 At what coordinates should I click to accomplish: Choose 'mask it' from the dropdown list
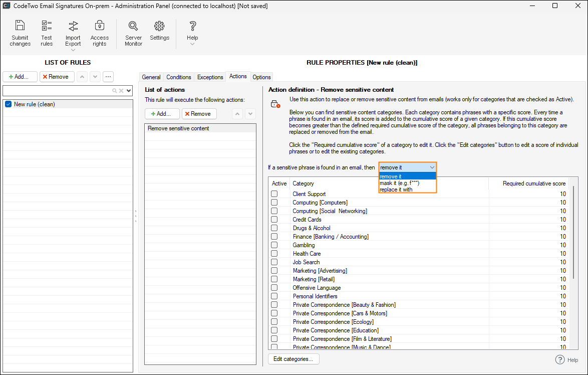(x=399, y=183)
